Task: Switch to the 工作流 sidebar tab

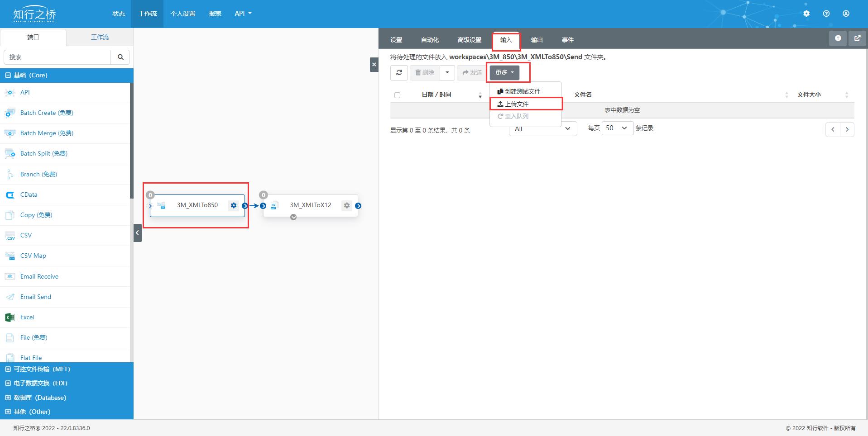Action: pyautogui.click(x=100, y=37)
